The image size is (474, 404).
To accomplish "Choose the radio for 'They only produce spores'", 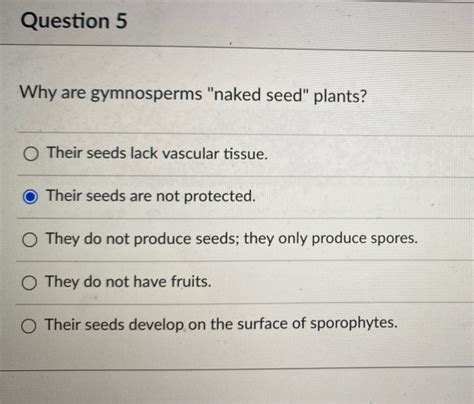I will pos(30,240).
